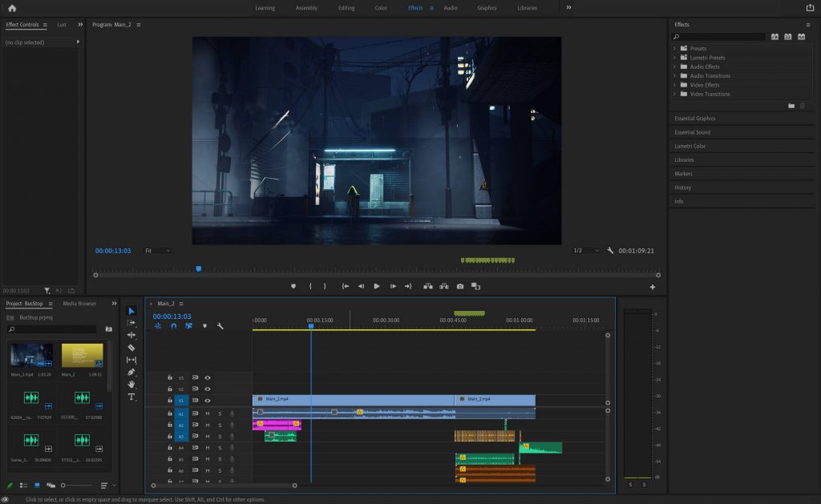Select the Selection arrow tool

(131, 311)
